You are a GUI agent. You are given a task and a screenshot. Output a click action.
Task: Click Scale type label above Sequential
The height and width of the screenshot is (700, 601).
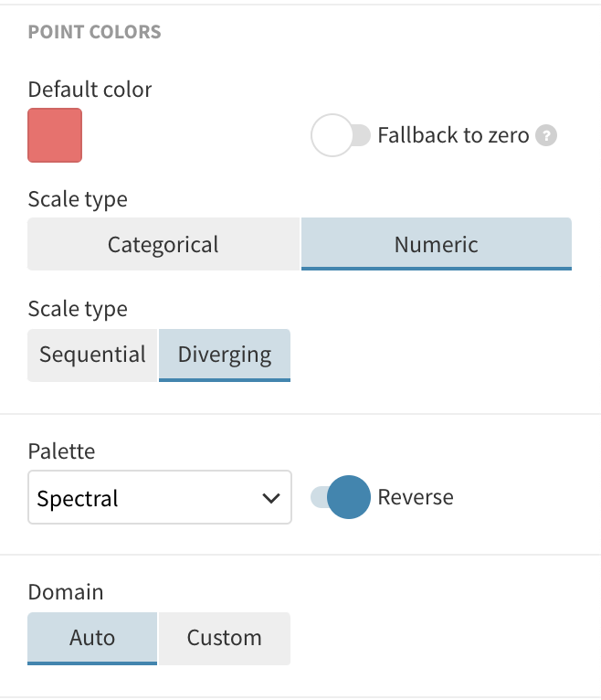(x=78, y=309)
